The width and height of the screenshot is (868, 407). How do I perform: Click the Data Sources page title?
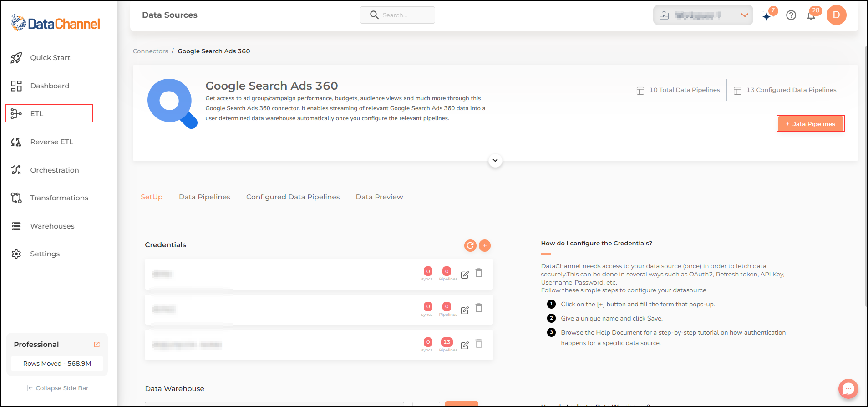170,15
